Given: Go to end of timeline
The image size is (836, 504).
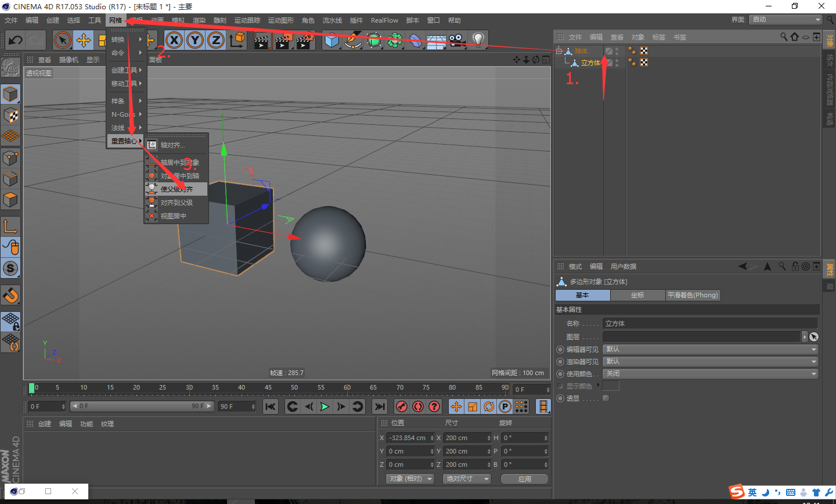Looking at the screenshot, I should pos(380,406).
